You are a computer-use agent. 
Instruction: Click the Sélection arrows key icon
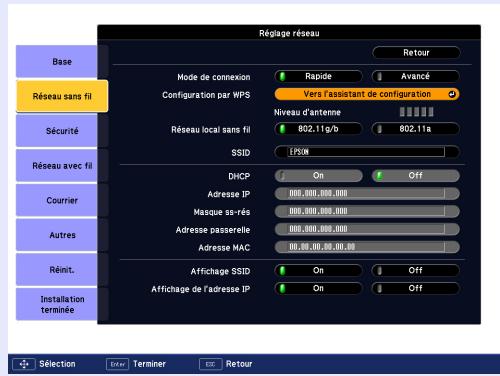[24, 364]
